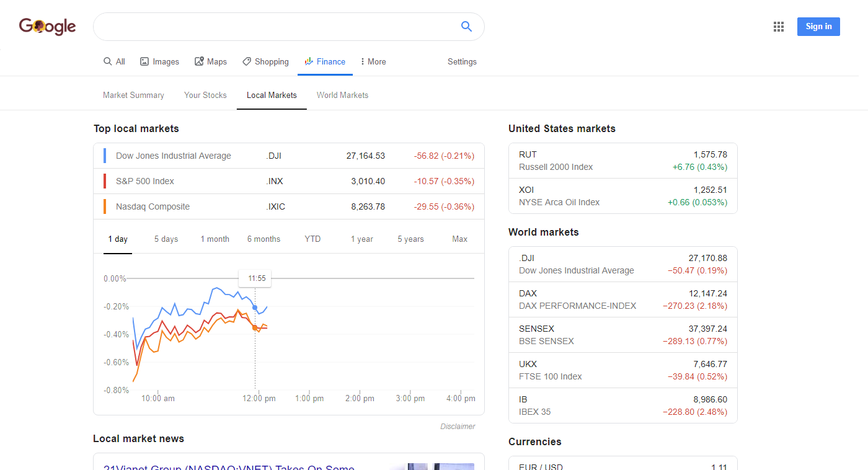Click the Google logo
Viewport: 868px width, 470px height.
pyautogui.click(x=47, y=26)
